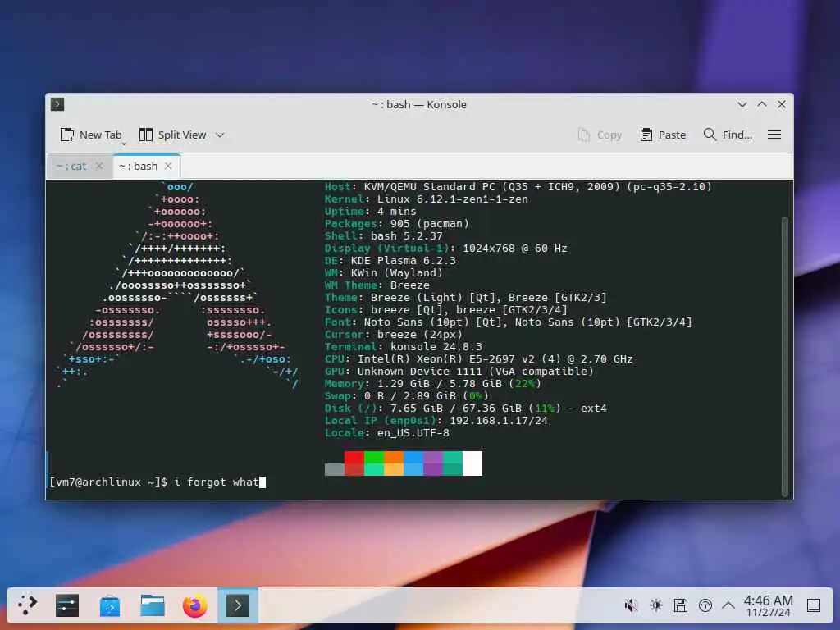Click the 'Kernel: Linux 6.12.1-zen1-1-zen' line

pyautogui.click(x=426, y=199)
